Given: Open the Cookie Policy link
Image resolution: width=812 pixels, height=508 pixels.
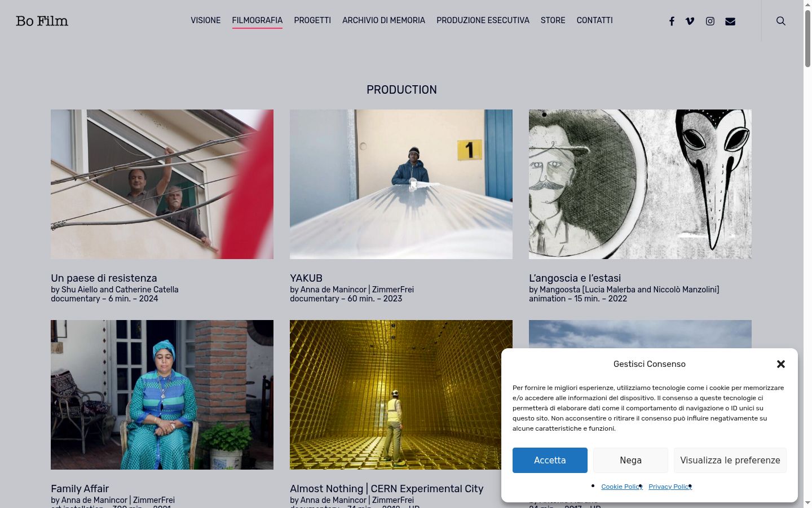Looking at the screenshot, I should (x=622, y=487).
